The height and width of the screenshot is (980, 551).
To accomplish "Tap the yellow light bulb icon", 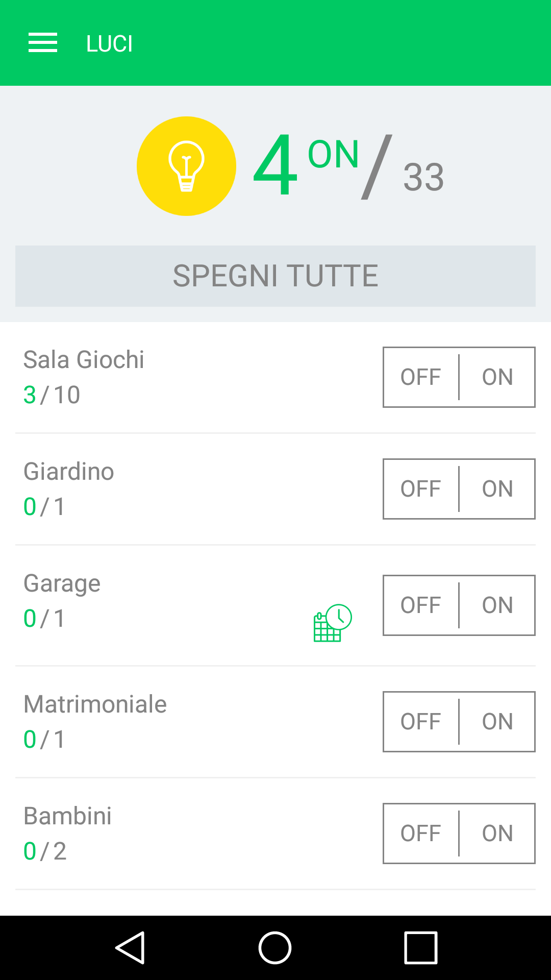I will 186,166.
